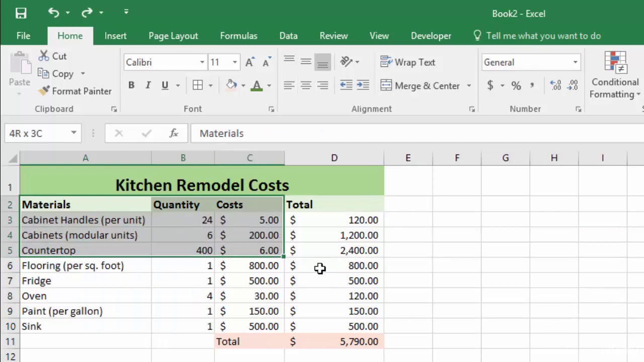Select the Review tab
This screenshot has height=362, width=644.
334,36
